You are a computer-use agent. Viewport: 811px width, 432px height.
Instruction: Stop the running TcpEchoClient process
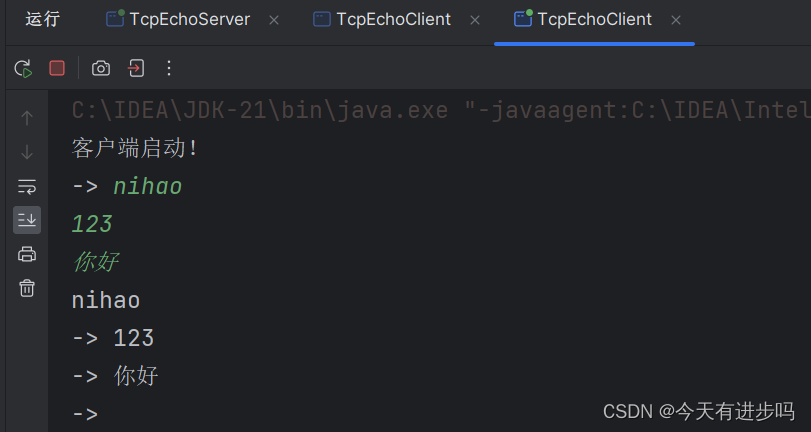(57, 68)
